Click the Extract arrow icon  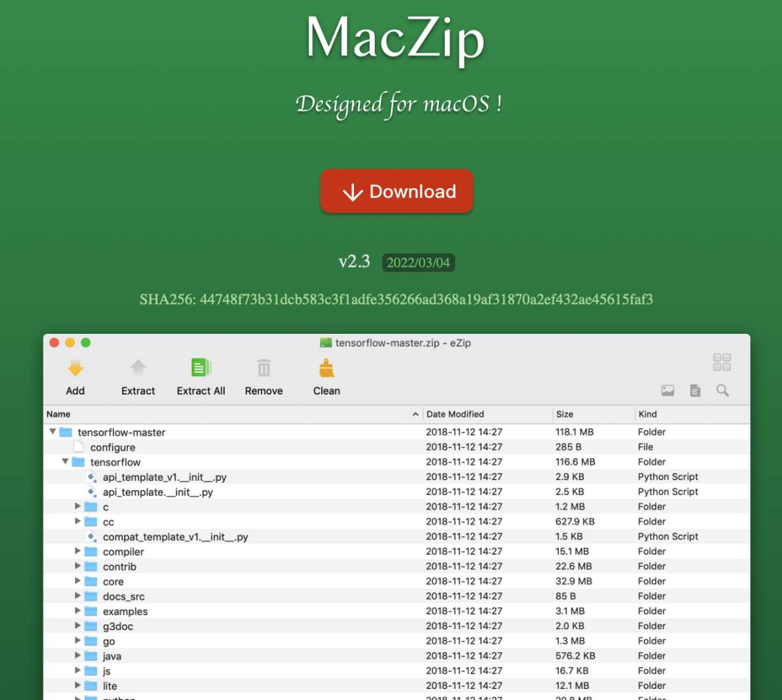coord(138,369)
